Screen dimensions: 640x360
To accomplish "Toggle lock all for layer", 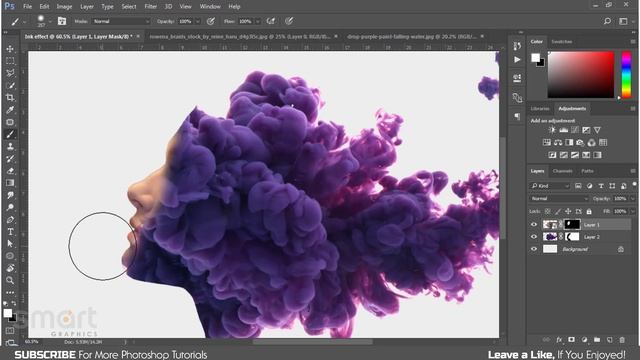I will coord(589,211).
